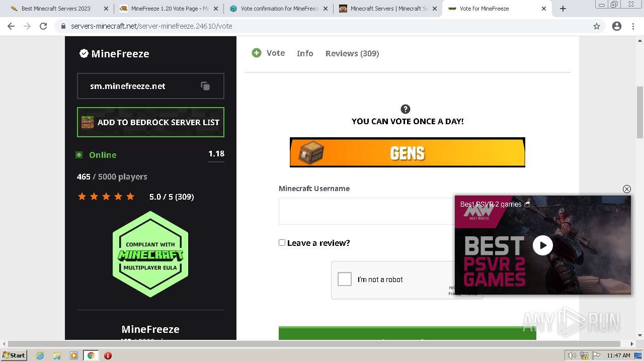Viewport: 644px width, 362px height.
Task: Copy the sm.minefreeze.net server address
Action: 205,86
